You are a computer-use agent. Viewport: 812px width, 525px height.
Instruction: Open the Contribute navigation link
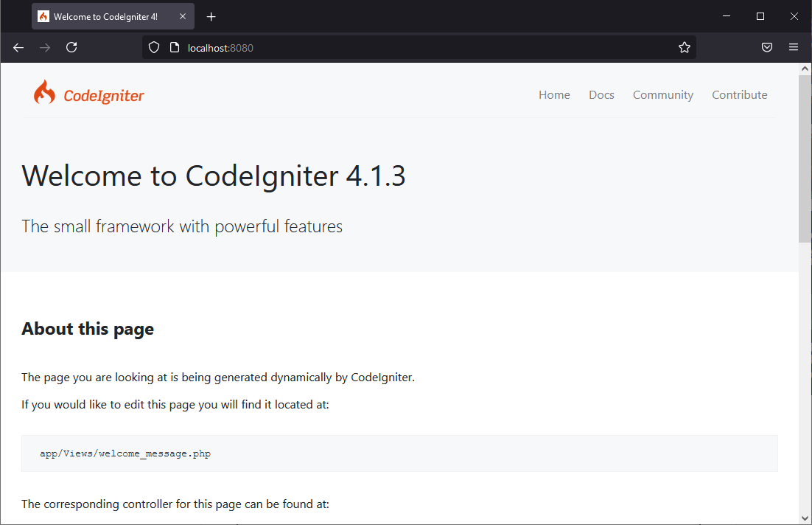[740, 95]
